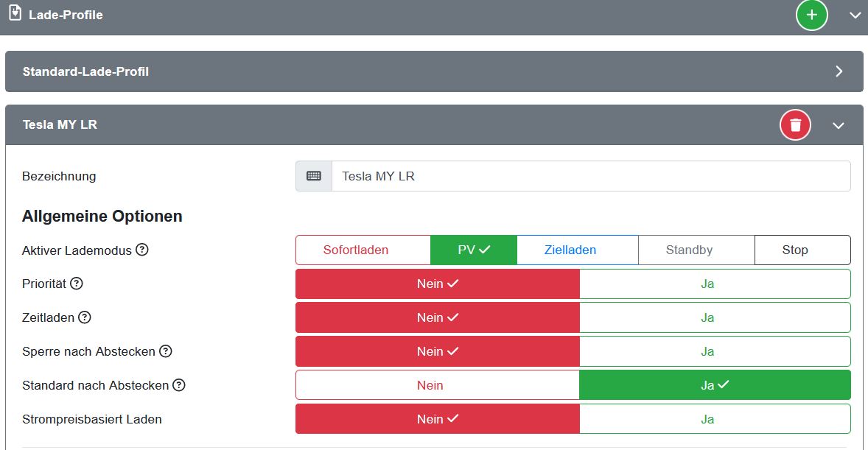This screenshot has width=868, height=450.
Task: Collapse the Lade-Profile section chevron
Action: pyautogui.click(x=855, y=15)
